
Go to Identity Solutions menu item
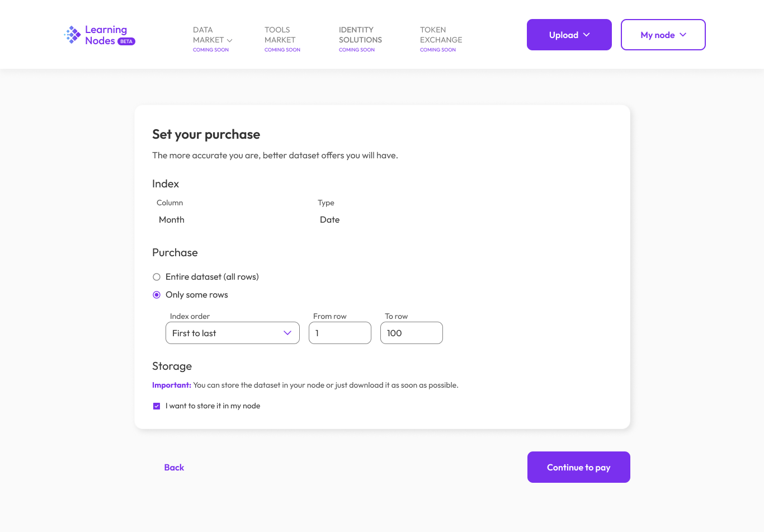pyautogui.click(x=360, y=35)
